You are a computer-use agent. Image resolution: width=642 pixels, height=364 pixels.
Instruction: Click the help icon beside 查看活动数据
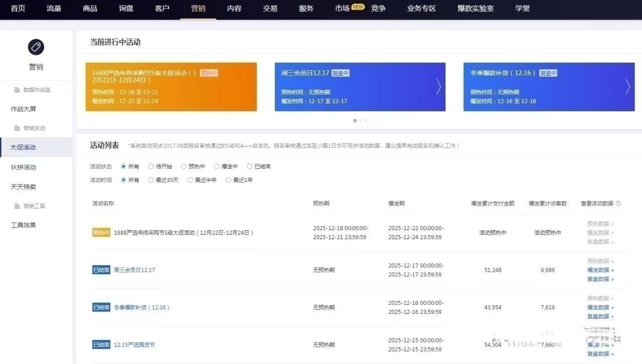618,204
